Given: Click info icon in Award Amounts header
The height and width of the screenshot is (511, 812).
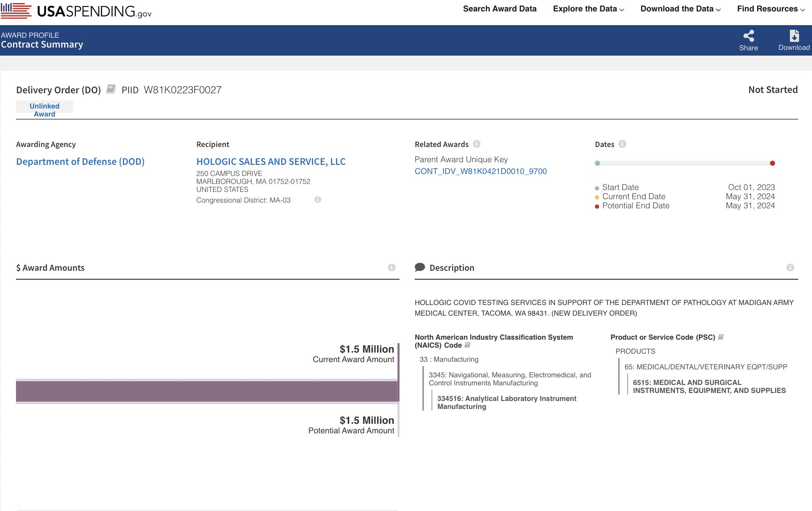Looking at the screenshot, I should point(392,267).
